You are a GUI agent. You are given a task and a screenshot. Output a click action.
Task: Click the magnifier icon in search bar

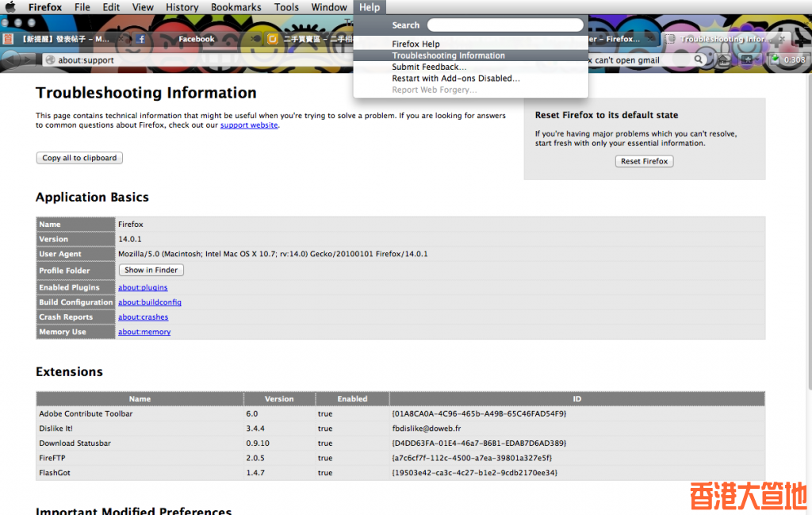click(x=698, y=60)
